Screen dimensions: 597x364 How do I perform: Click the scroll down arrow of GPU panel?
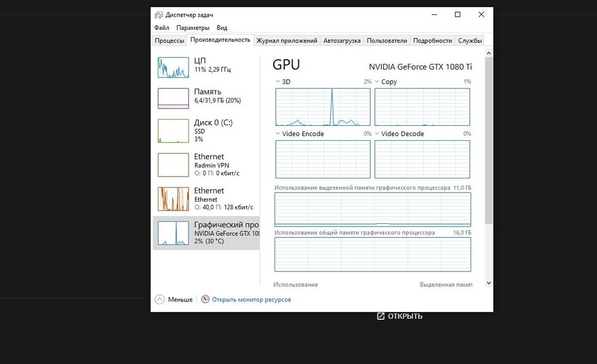(x=488, y=283)
